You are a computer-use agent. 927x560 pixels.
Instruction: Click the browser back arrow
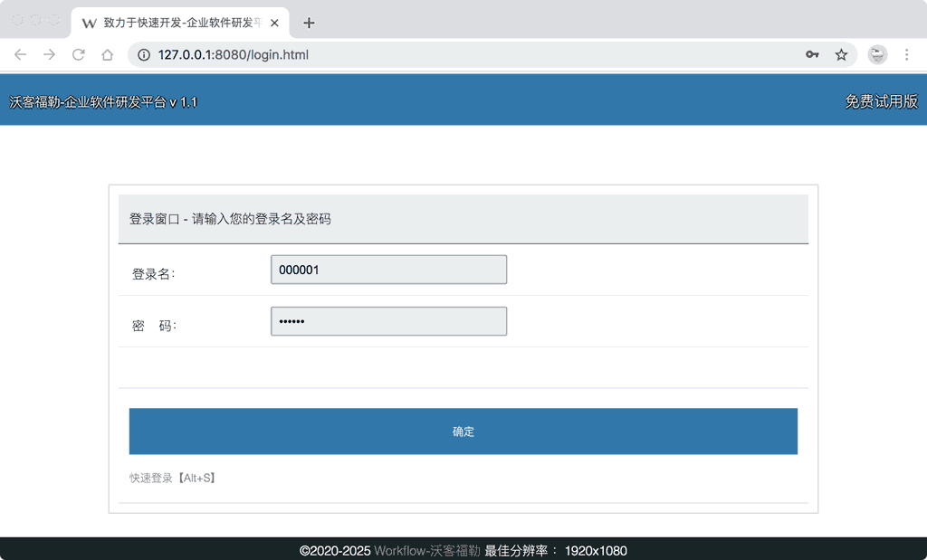21,55
